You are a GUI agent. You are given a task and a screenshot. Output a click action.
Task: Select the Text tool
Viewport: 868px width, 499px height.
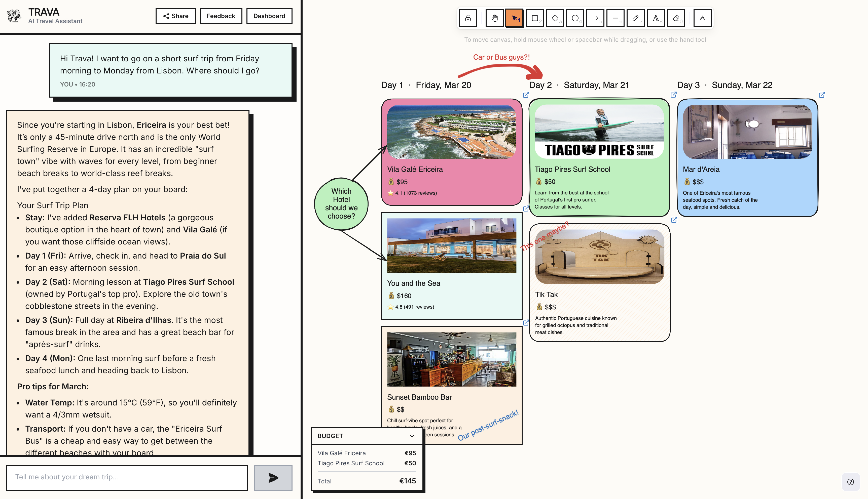tap(655, 18)
